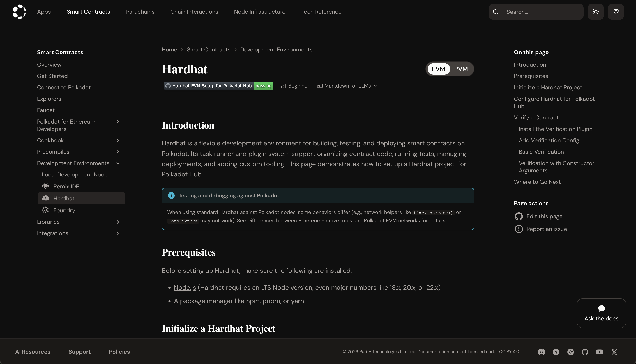Open the footer icon between Telegram and GitHub

click(x=570, y=352)
